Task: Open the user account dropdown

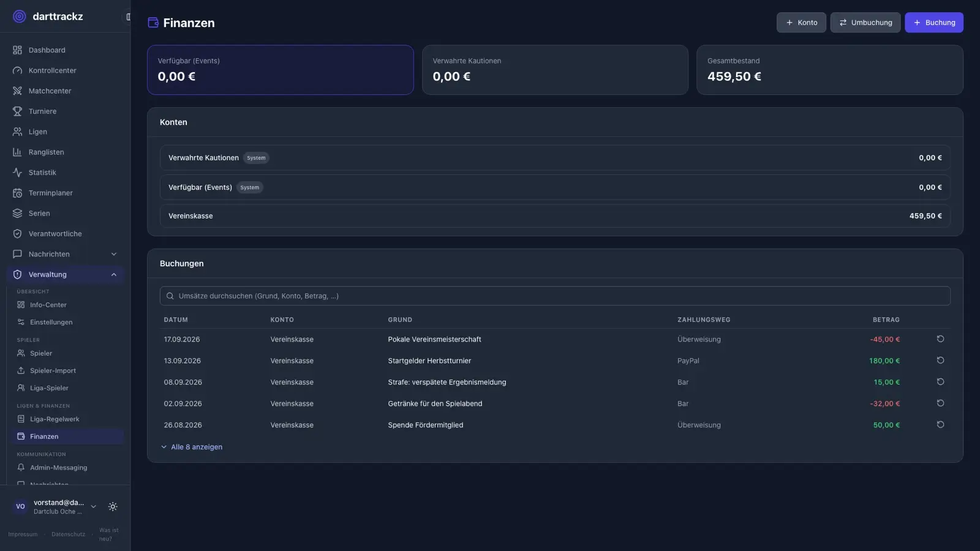Action: click(55, 506)
